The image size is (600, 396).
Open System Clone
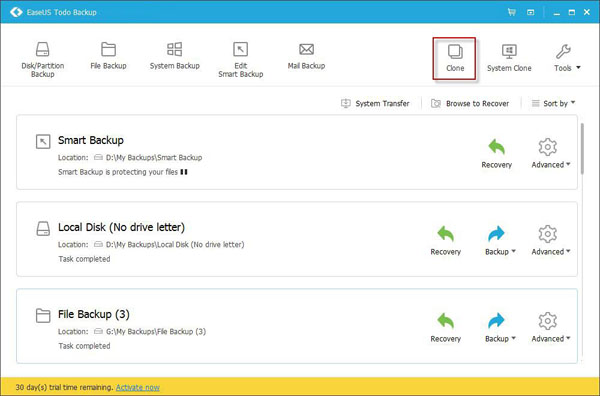[x=509, y=58]
